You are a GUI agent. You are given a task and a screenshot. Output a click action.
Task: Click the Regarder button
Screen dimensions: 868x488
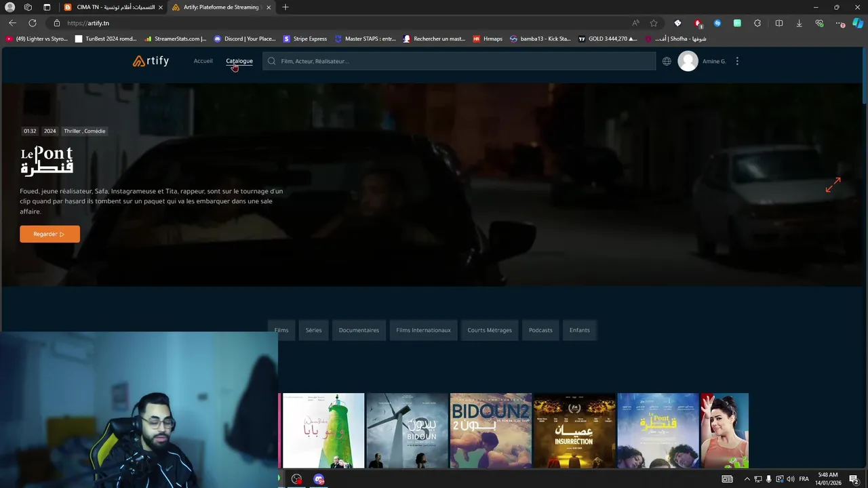(x=50, y=234)
